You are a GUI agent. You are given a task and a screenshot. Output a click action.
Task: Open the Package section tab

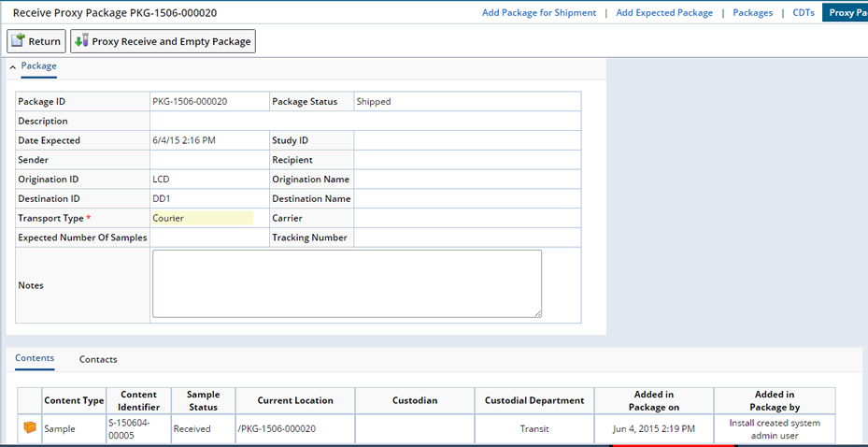pos(38,65)
